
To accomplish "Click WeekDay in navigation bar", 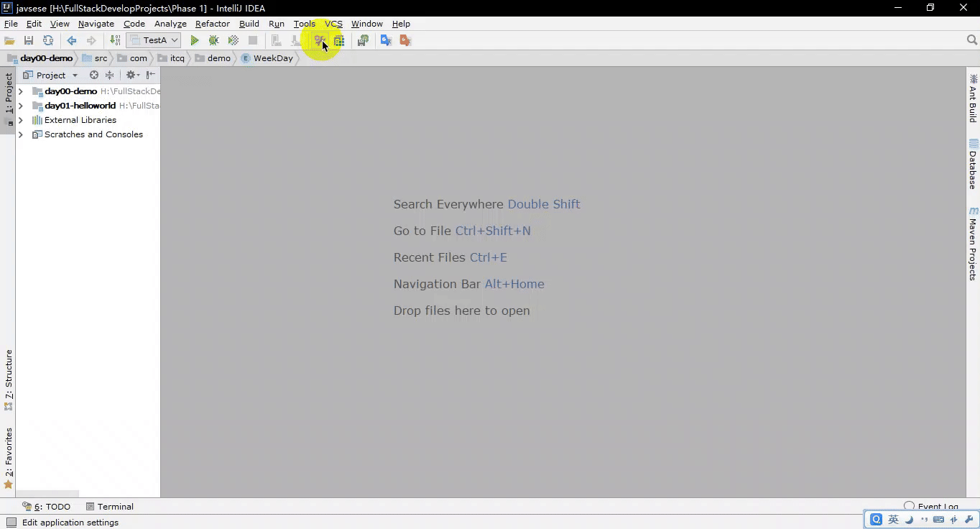I will coord(267,58).
